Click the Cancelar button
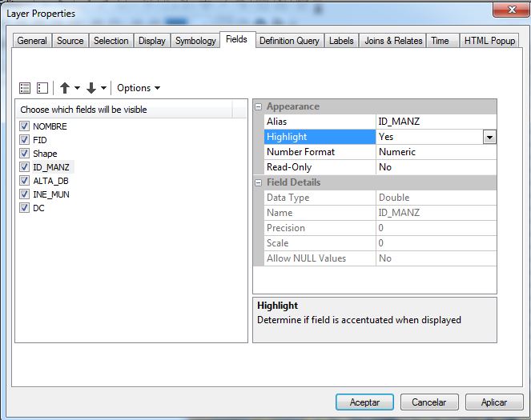The image size is (531, 420). point(429,402)
